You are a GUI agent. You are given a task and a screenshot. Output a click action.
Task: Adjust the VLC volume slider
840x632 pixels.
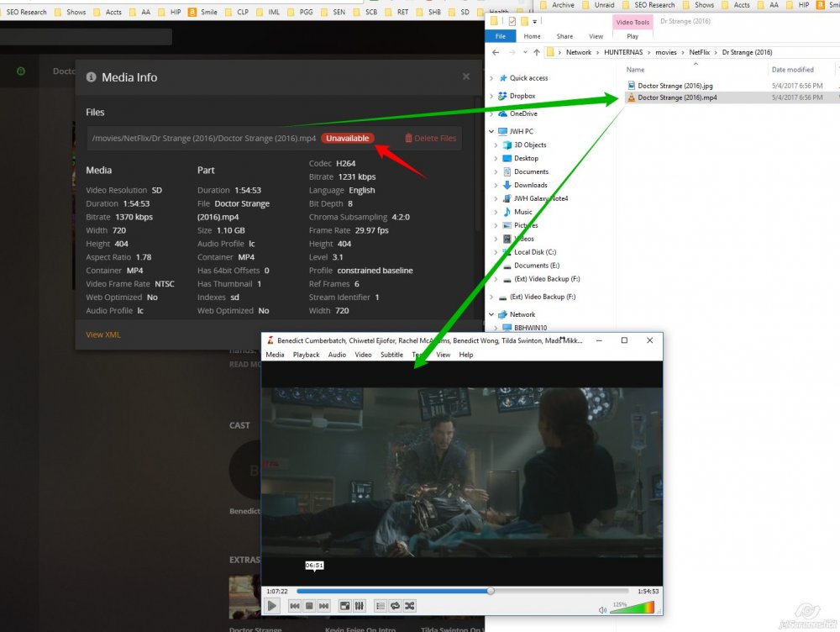633,608
